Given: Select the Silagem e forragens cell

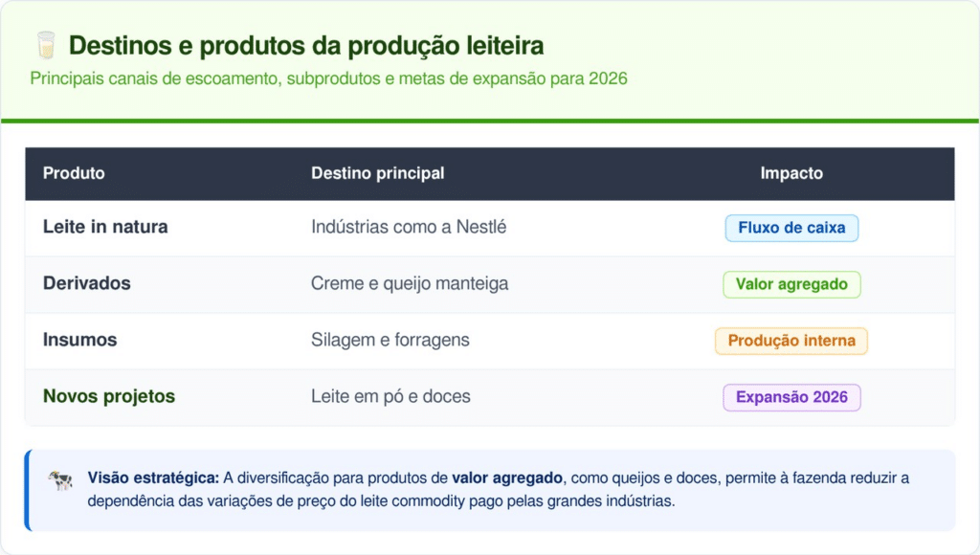Looking at the screenshot, I should [x=390, y=340].
